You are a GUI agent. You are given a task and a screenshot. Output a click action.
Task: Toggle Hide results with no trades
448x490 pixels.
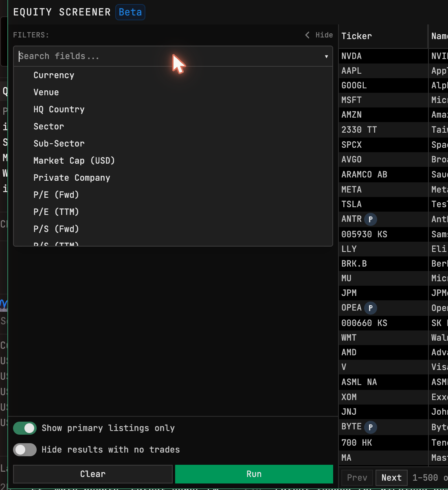25,450
